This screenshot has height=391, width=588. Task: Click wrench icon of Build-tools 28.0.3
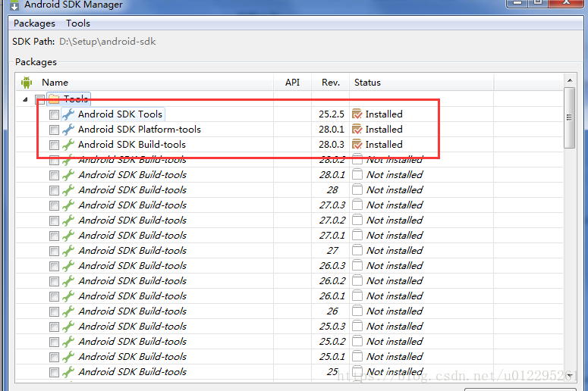click(68, 145)
